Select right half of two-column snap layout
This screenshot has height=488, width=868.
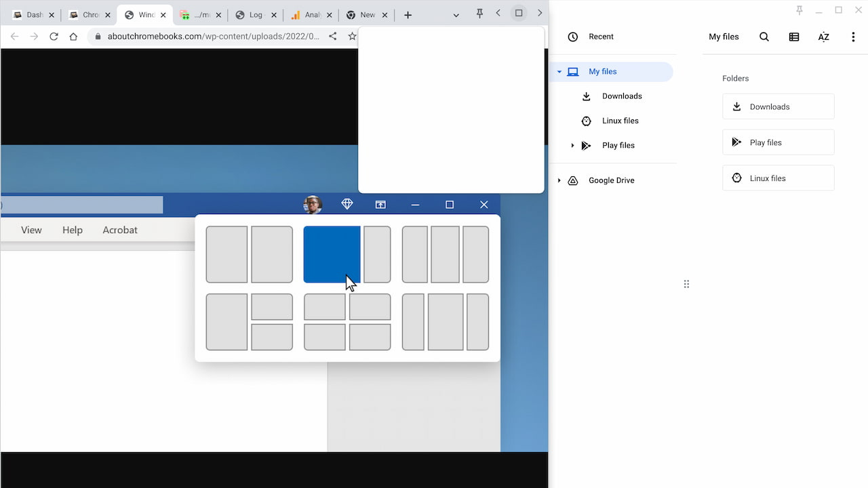(x=272, y=254)
